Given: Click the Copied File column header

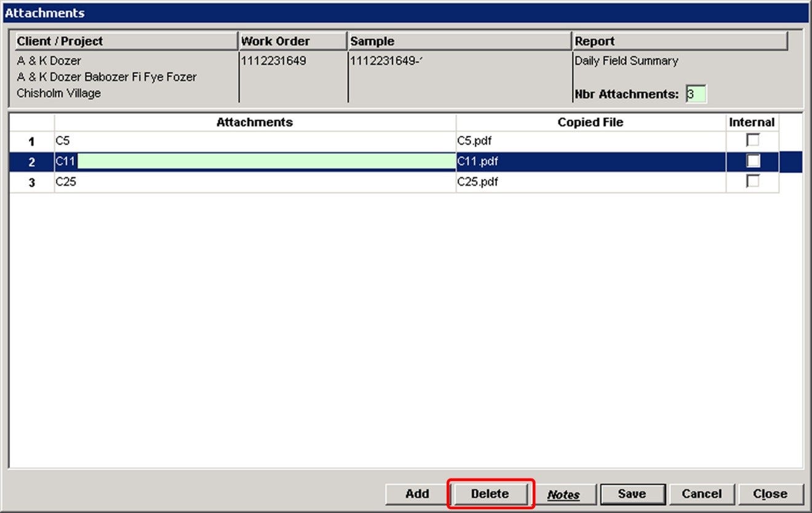Looking at the screenshot, I should point(591,122).
